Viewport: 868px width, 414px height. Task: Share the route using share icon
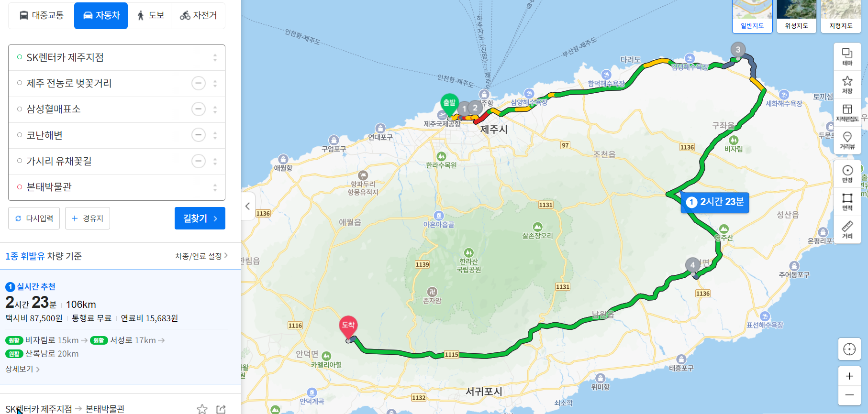pyautogui.click(x=221, y=409)
